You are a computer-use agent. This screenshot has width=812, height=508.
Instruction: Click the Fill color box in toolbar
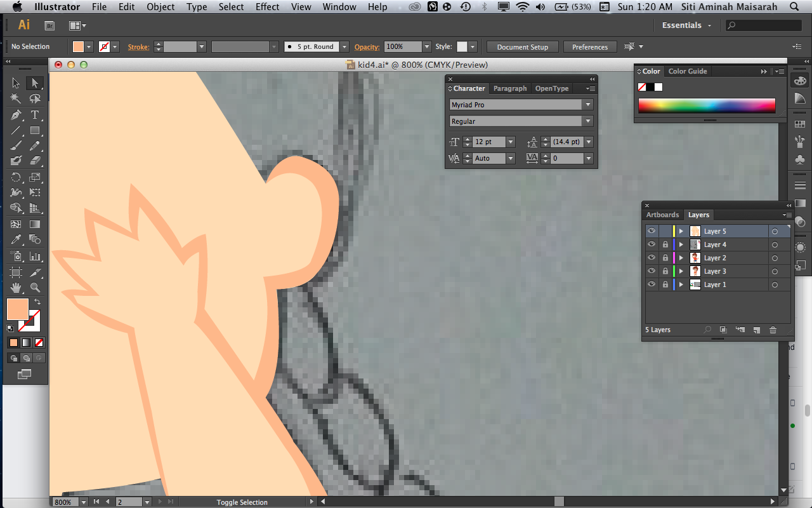tap(17, 309)
